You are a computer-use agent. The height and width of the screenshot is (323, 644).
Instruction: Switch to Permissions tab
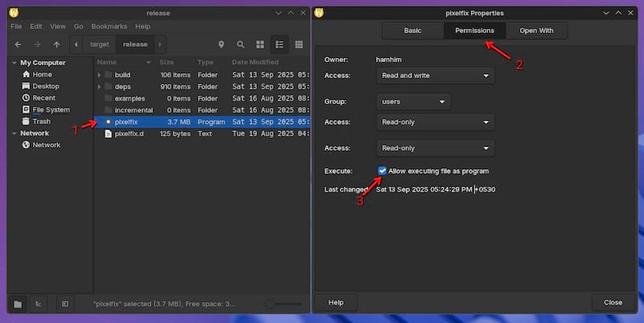tap(474, 31)
